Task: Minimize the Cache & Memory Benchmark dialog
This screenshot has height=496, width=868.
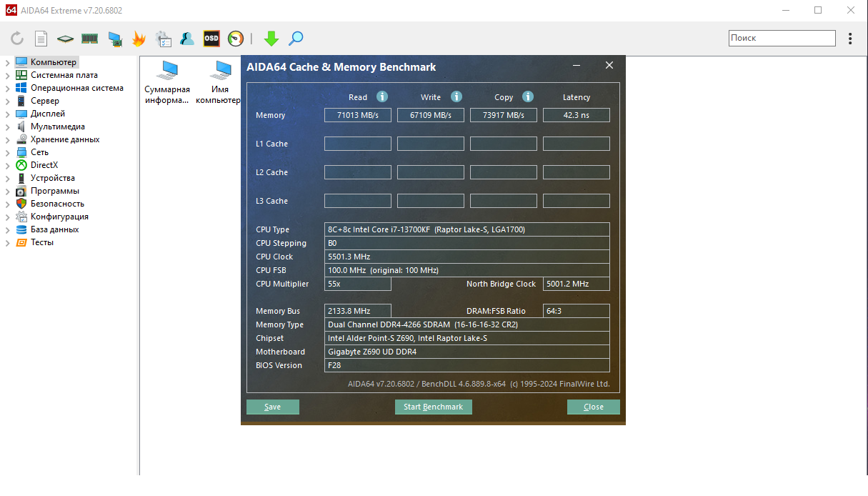Action: coord(577,66)
